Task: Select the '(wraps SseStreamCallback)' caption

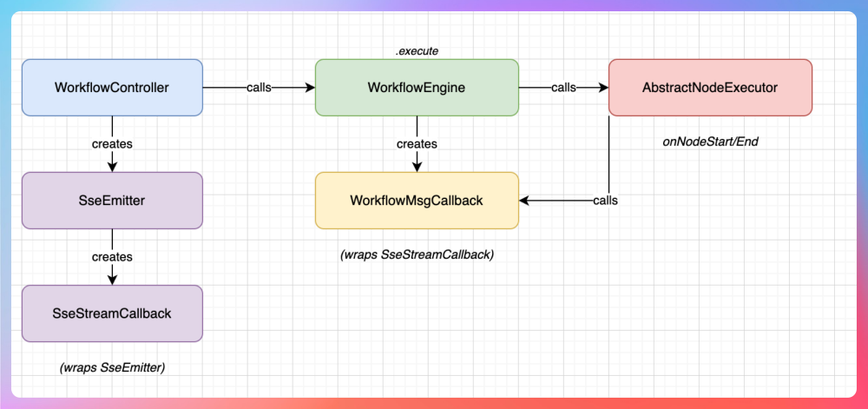Action: click(417, 254)
